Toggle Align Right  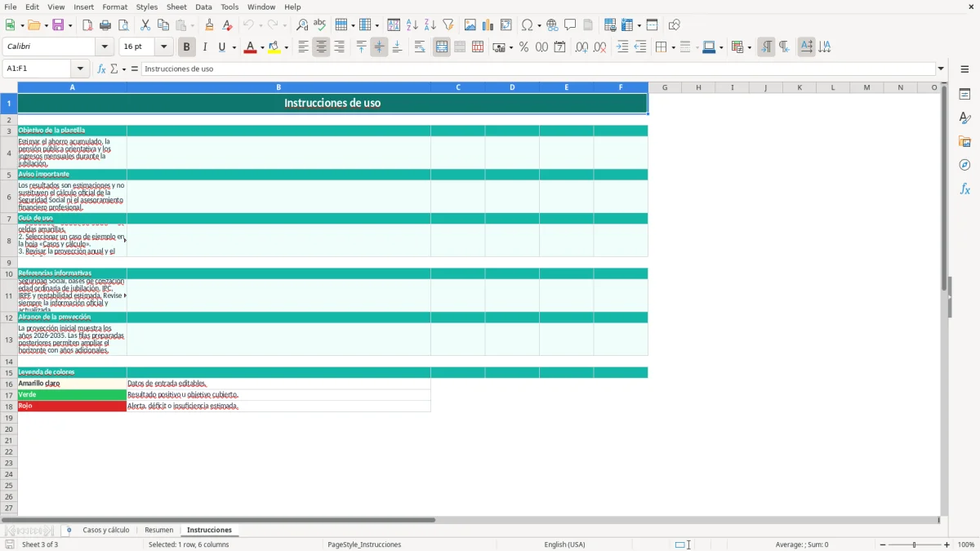(x=339, y=47)
